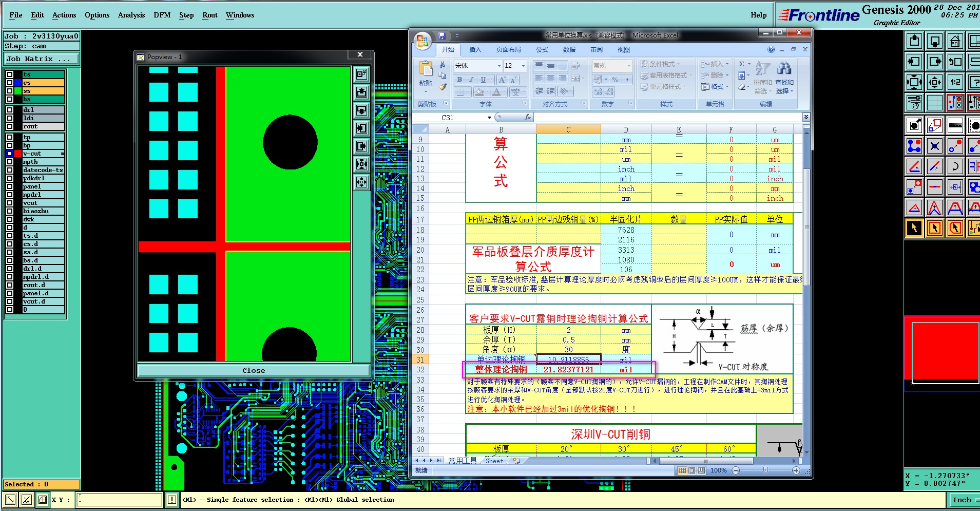Viewport: 980px width, 511px height.
Task: Toggle the grid display icon
Action: pyautogui.click(x=935, y=103)
